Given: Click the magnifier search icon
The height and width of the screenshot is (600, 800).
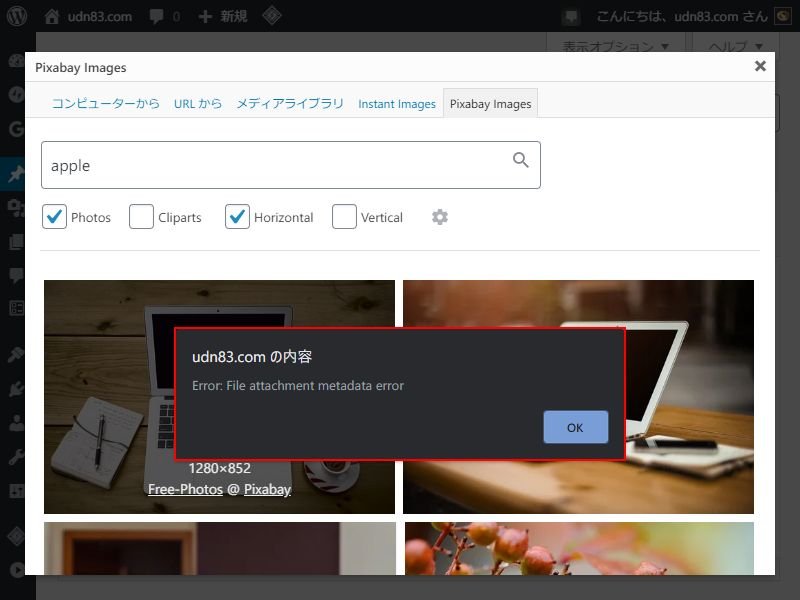Looking at the screenshot, I should [x=520, y=160].
